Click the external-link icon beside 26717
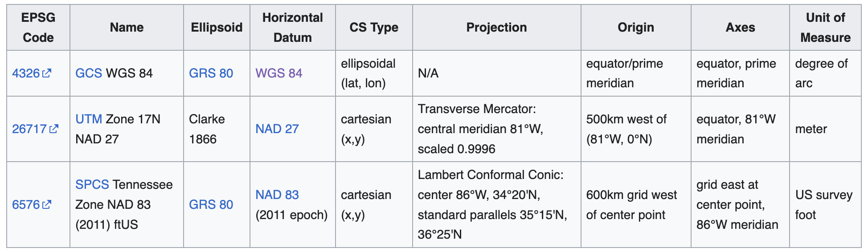The height and width of the screenshot is (252, 868). 54,129
